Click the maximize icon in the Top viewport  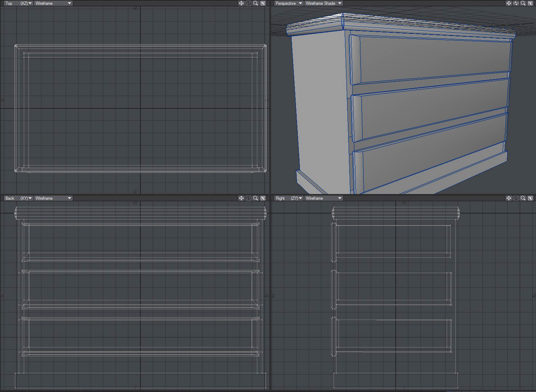[263, 3]
